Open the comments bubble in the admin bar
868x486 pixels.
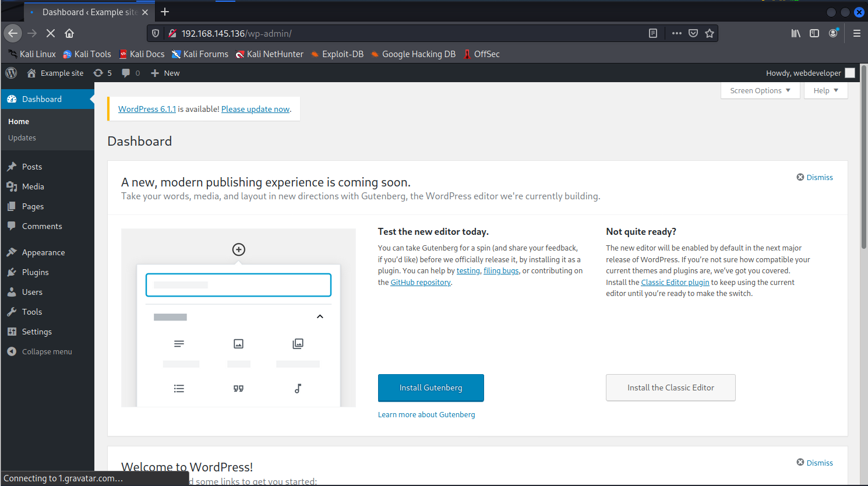[130, 73]
